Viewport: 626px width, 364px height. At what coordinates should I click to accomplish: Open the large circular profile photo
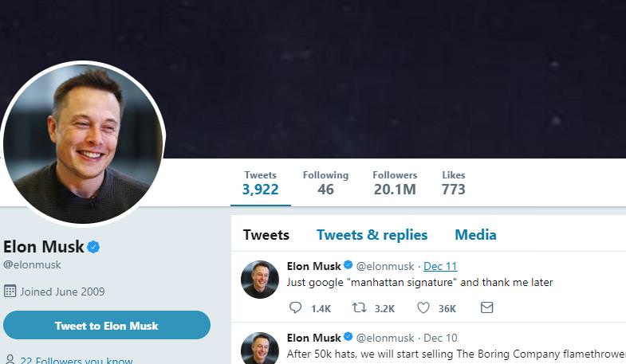(83, 143)
